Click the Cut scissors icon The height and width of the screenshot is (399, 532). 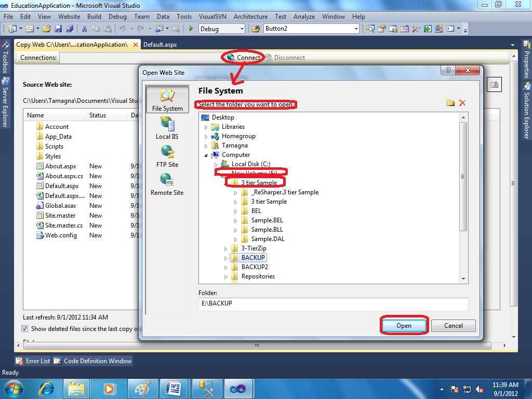pos(84,29)
